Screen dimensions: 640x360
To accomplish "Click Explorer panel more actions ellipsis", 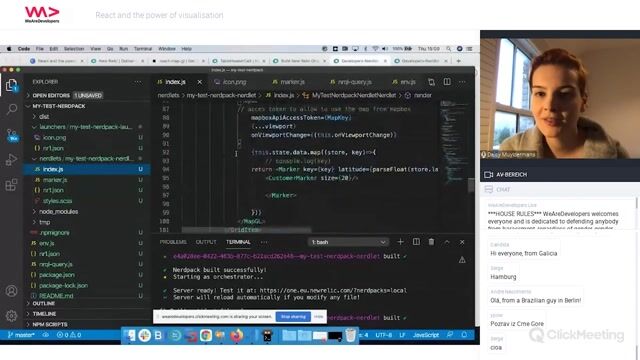I will coord(138,82).
